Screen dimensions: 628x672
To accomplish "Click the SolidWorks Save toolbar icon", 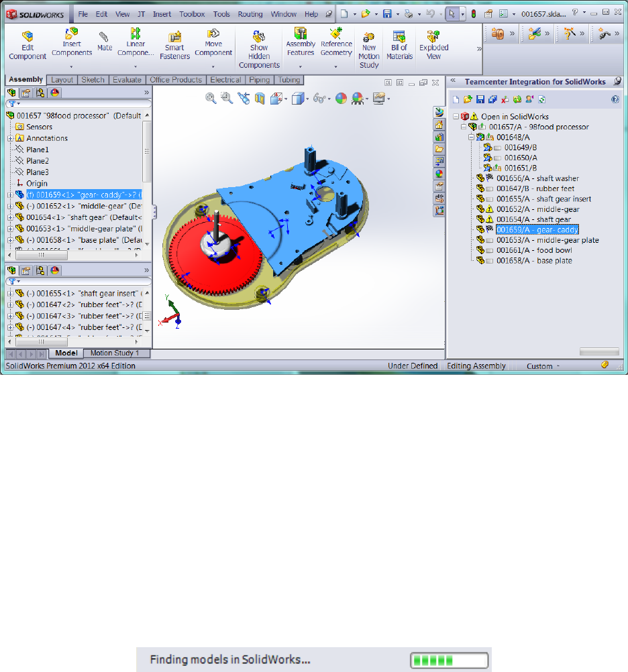I will click(387, 13).
